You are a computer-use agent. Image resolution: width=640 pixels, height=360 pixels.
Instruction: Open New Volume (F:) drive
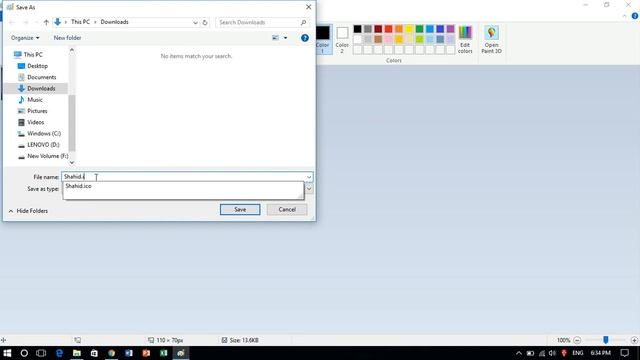pos(47,156)
